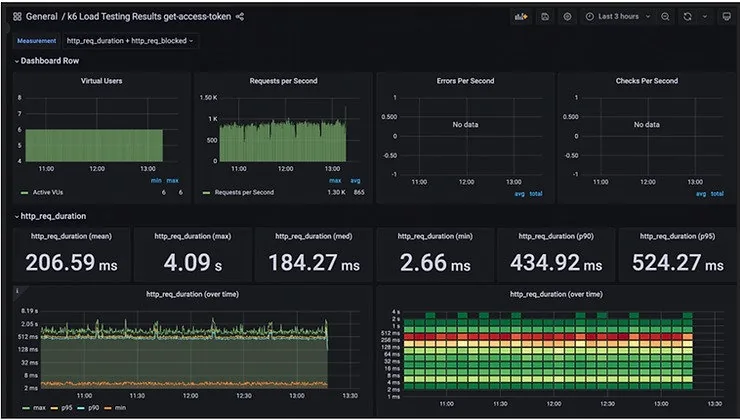Sort Checks Per Second legend by total
Viewport: 740px width, 420px height.
(x=717, y=194)
